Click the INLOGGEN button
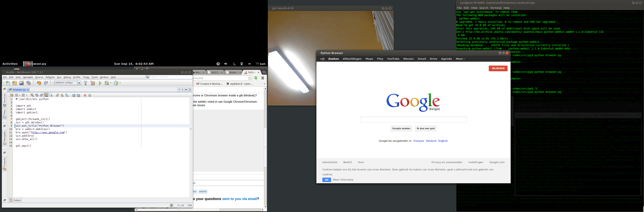The height and width of the screenshot is (212, 644). click(498, 68)
